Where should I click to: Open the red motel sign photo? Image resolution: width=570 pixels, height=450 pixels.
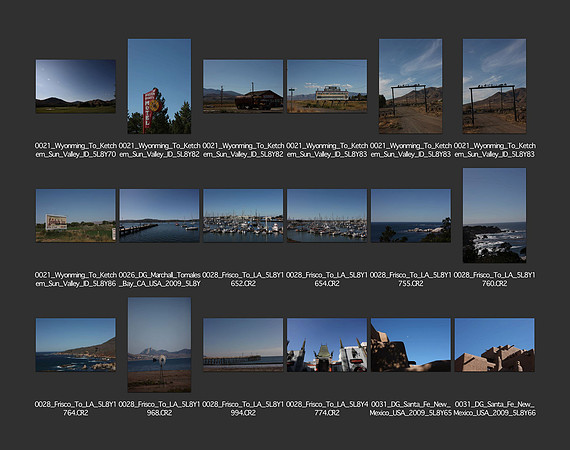(159, 86)
